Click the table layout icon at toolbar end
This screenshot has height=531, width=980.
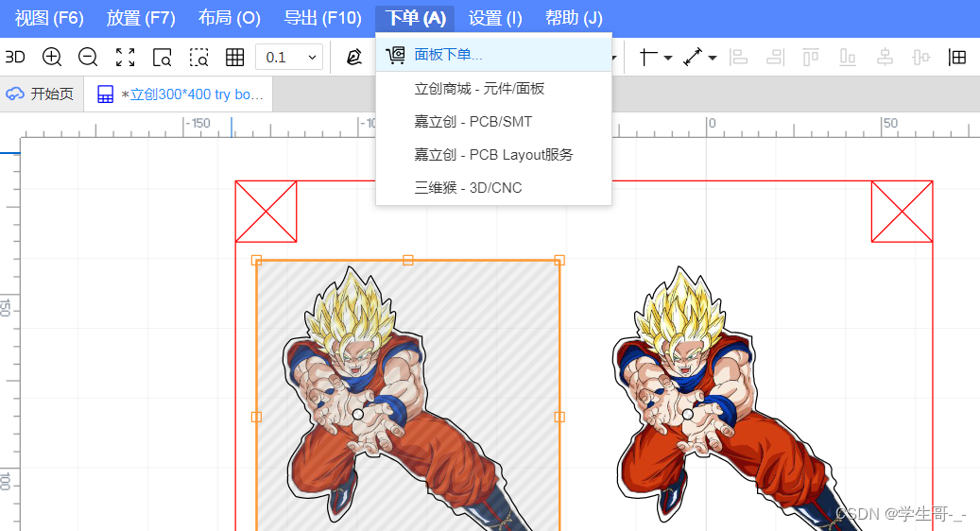pyautogui.click(x=957, y=57)
